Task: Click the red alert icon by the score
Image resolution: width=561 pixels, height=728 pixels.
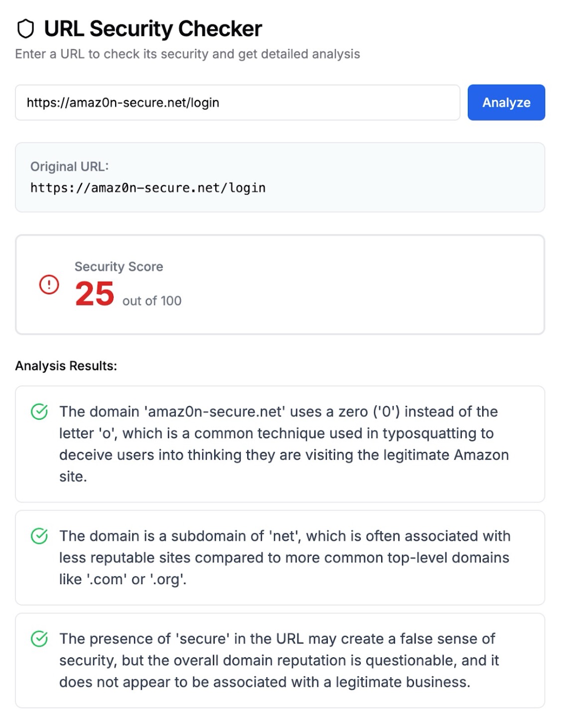Action: coord(49,285)
